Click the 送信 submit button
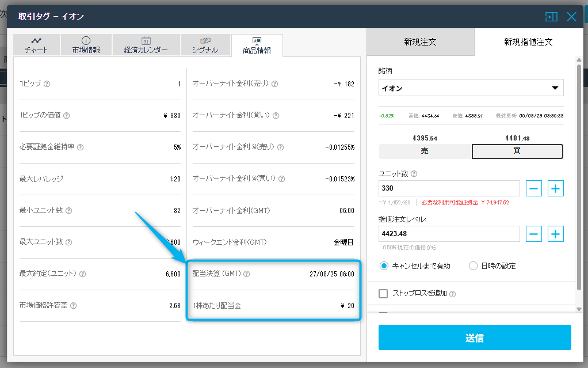This screenshot has width=588, height=368. click(x=475, y=337)
